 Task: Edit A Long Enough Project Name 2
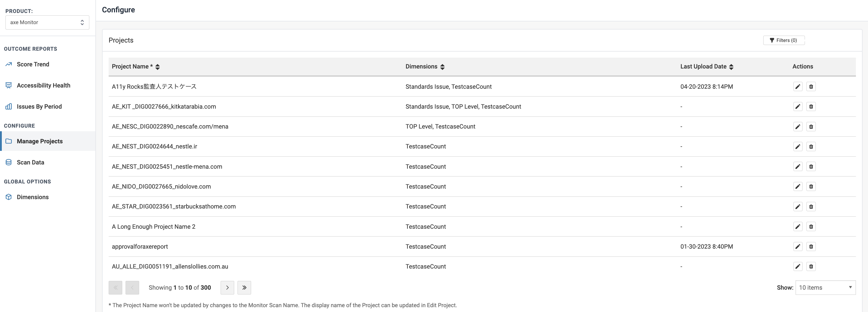(798, 226)
